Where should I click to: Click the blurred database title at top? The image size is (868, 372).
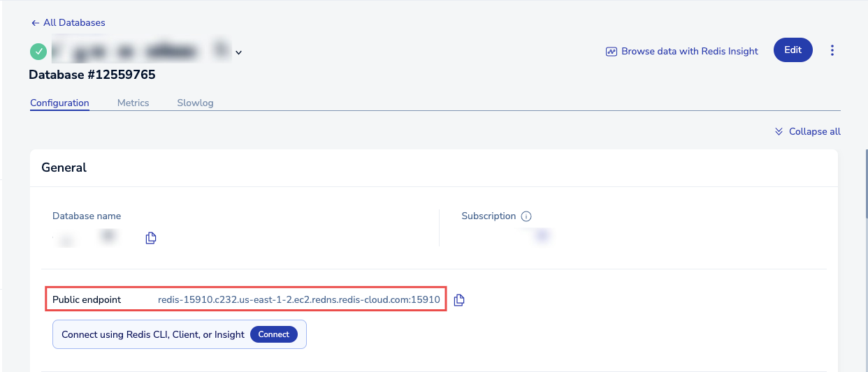point(140,51)
